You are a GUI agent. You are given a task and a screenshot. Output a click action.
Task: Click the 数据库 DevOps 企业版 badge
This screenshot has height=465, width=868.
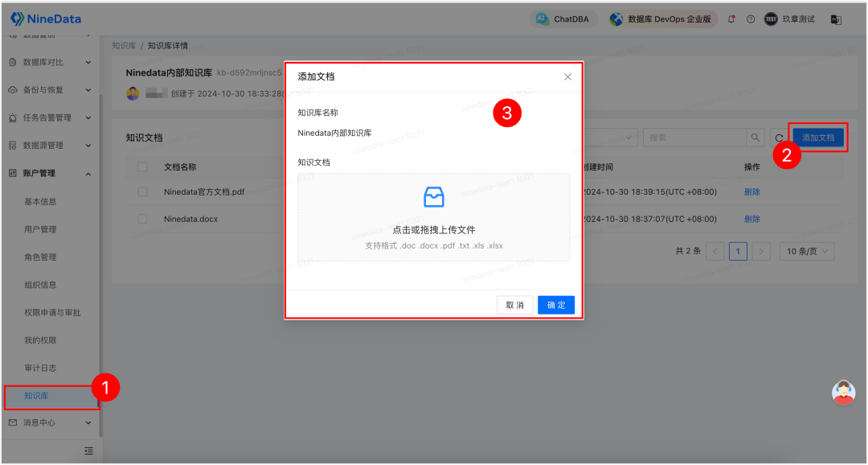[x=661, y=19]
